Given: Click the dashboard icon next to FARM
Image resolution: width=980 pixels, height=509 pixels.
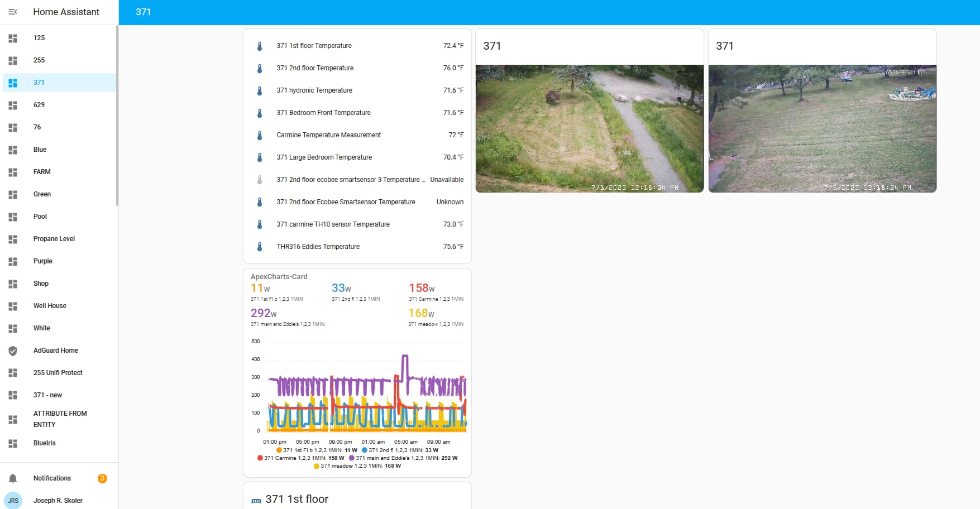Looking at the screenshot, I should click(x=12, y=172).
